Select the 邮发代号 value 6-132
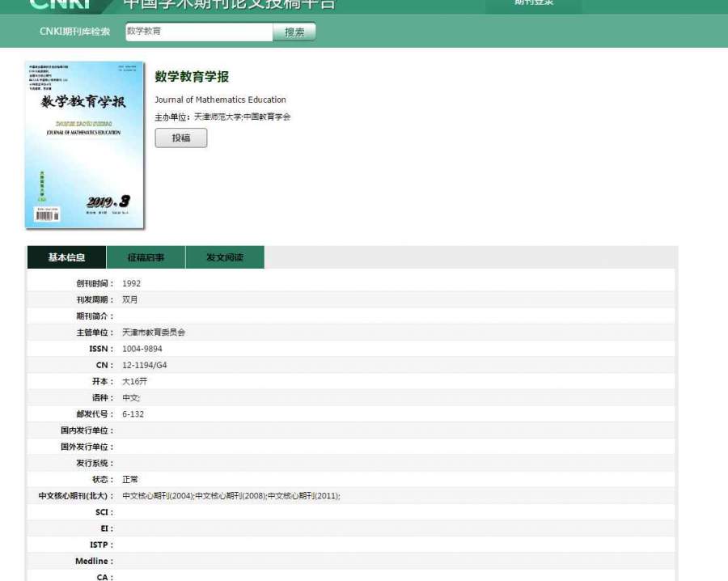728x581 pixels. pos(133,414)
